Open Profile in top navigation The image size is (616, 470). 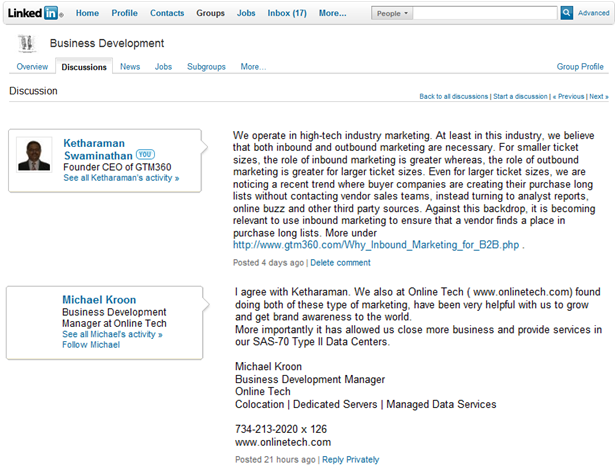125,13
